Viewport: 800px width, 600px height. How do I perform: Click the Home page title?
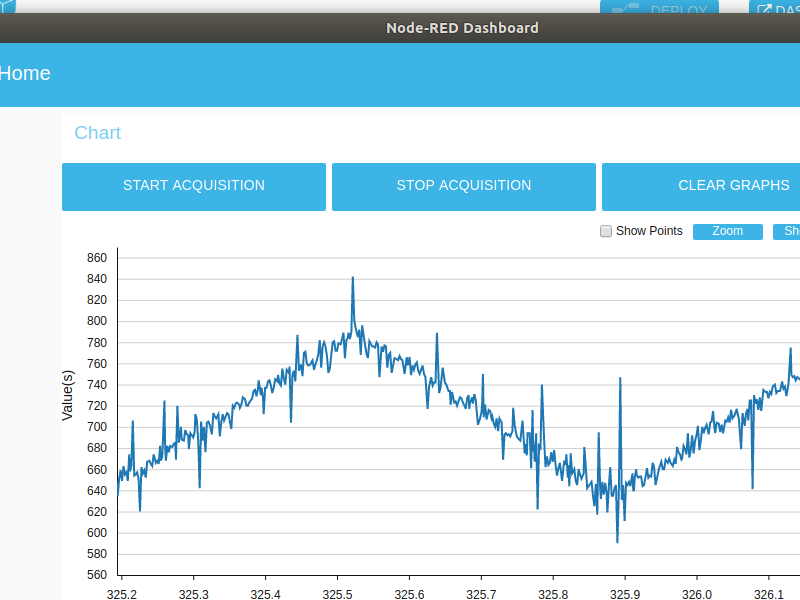coord(25,73)
